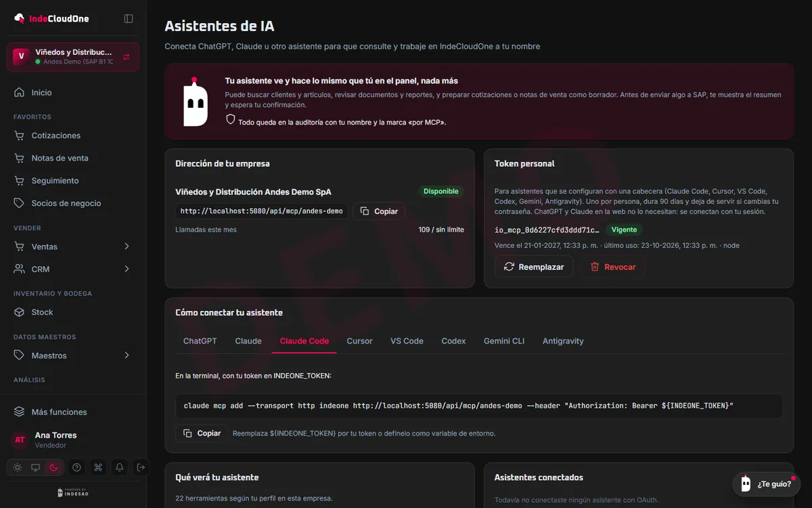
Task: Click the claude mcp add command text
Action: 459,406
